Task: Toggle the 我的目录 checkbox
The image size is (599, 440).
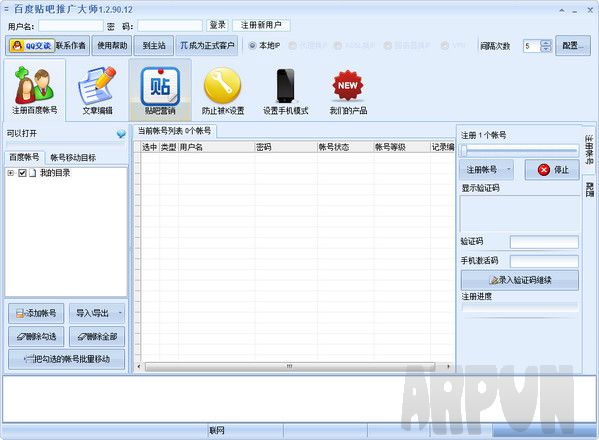Action: point(22,173)
